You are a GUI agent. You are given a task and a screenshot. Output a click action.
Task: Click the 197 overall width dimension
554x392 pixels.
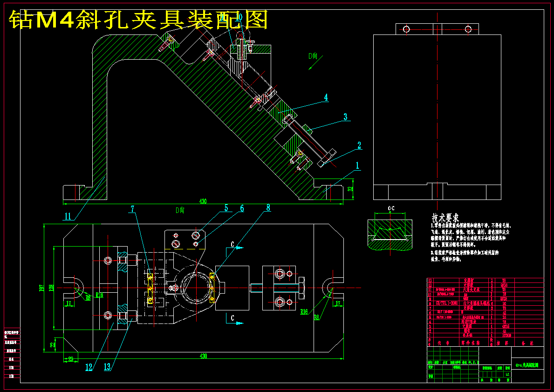41,288
